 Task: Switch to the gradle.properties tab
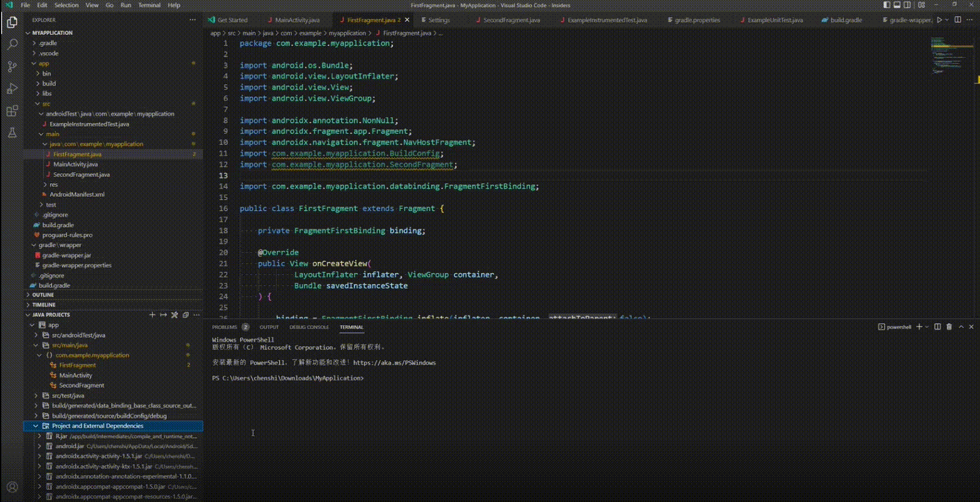coord(697,20)
